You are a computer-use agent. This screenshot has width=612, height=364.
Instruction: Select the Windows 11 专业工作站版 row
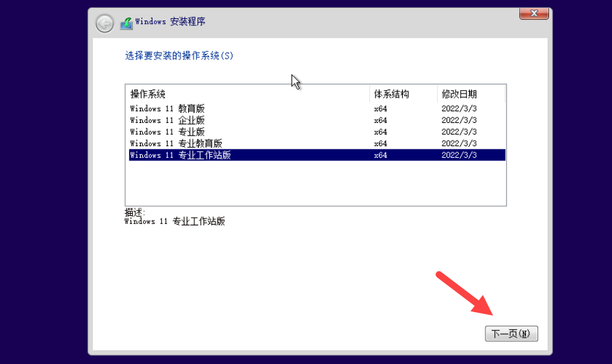(x=317, y=155)
